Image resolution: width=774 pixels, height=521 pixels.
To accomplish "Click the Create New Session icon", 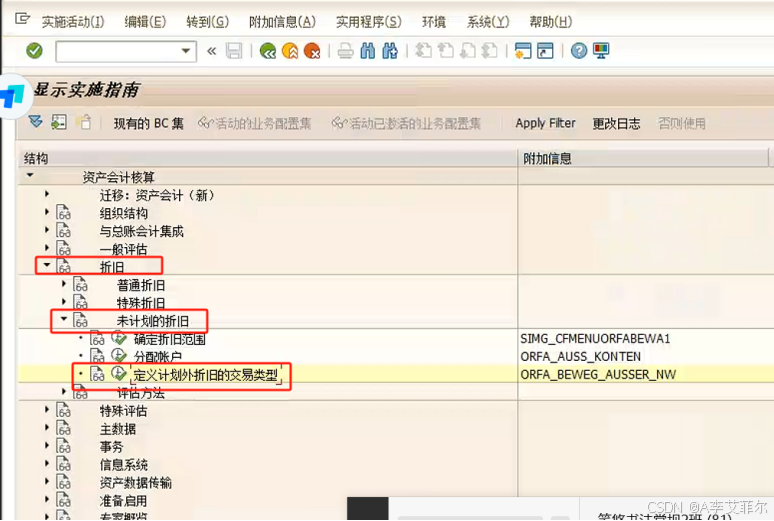I will pos(523,51).
